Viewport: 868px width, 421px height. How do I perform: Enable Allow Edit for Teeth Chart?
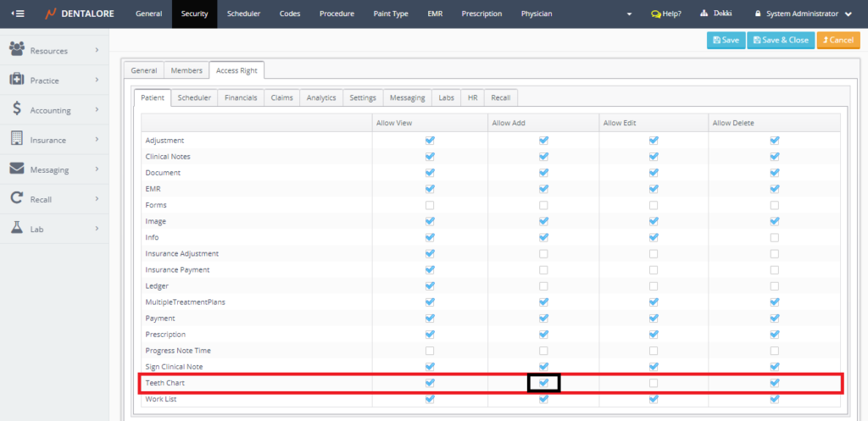coord(653,383)
